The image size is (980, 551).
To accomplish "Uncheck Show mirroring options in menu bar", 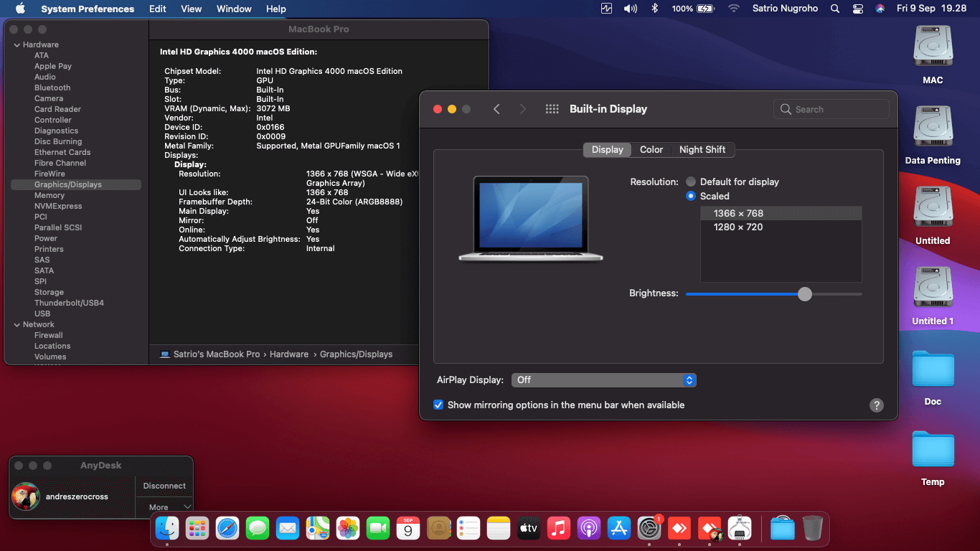I will [438, 405].
